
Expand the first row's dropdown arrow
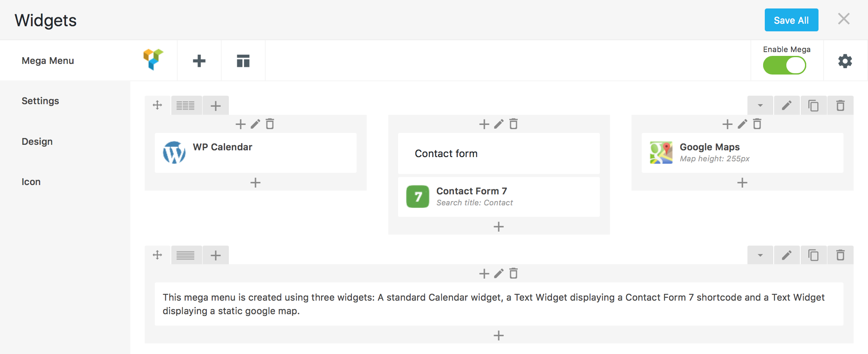[x=760, y=105]
